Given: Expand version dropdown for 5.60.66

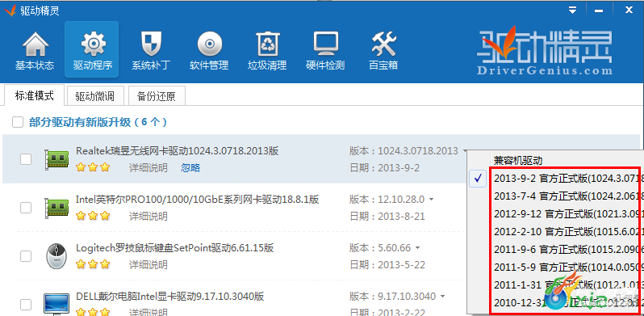Looking at the screenshot, I should 418,248.
